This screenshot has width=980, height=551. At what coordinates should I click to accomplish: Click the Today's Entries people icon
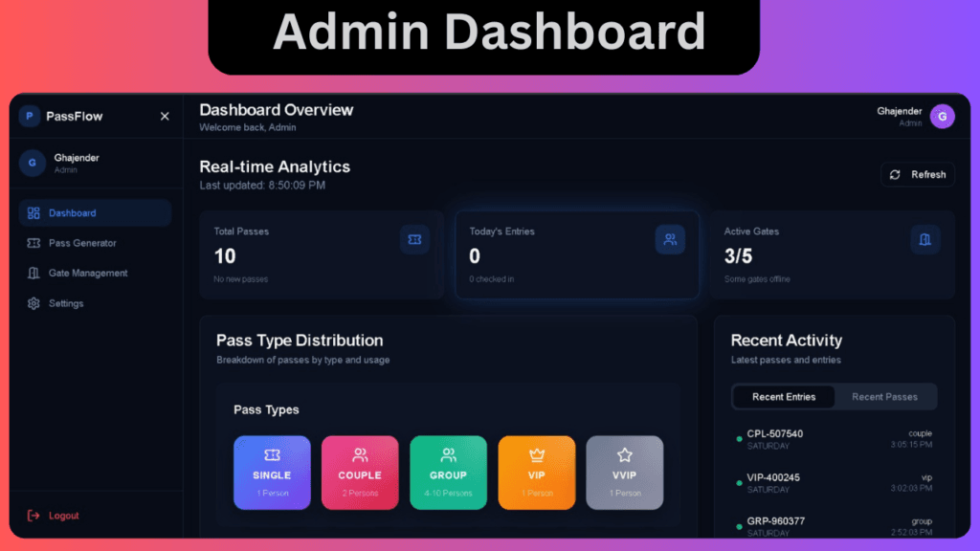pyautogui.click(x=670, y=239)
